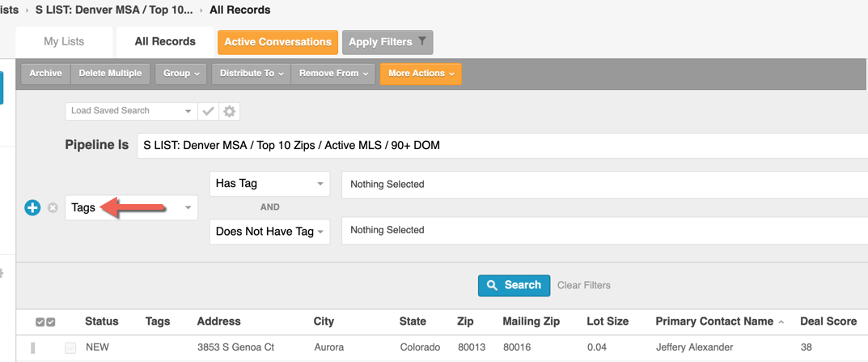
Task: Sort by the Address column header
Action: (x=218, y=322)
